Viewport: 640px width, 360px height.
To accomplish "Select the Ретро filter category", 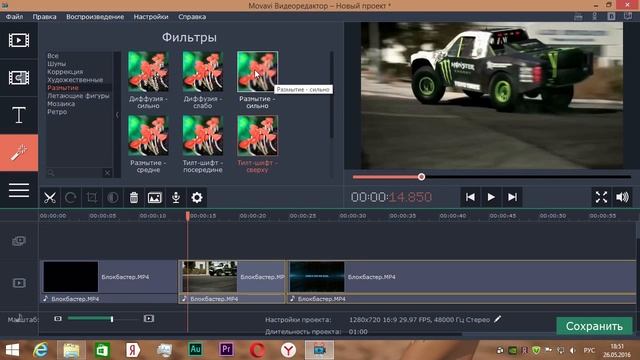I will coord(57,112).
